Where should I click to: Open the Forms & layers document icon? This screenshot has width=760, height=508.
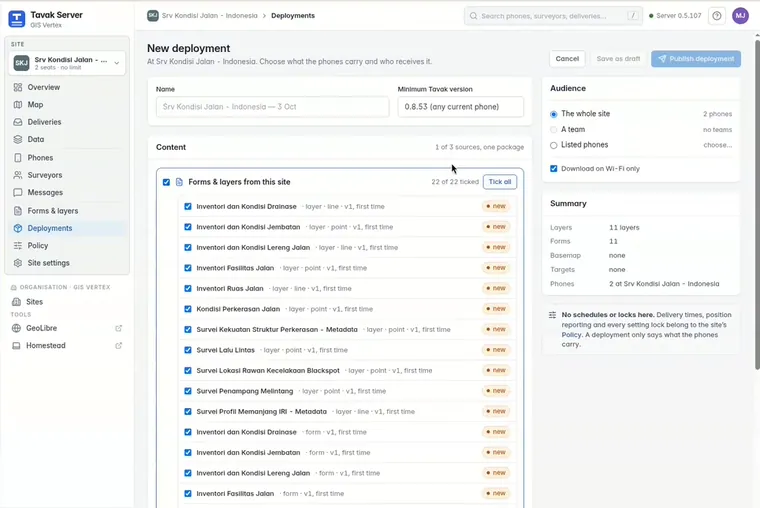pyautogui.click(x=18, y=211)
